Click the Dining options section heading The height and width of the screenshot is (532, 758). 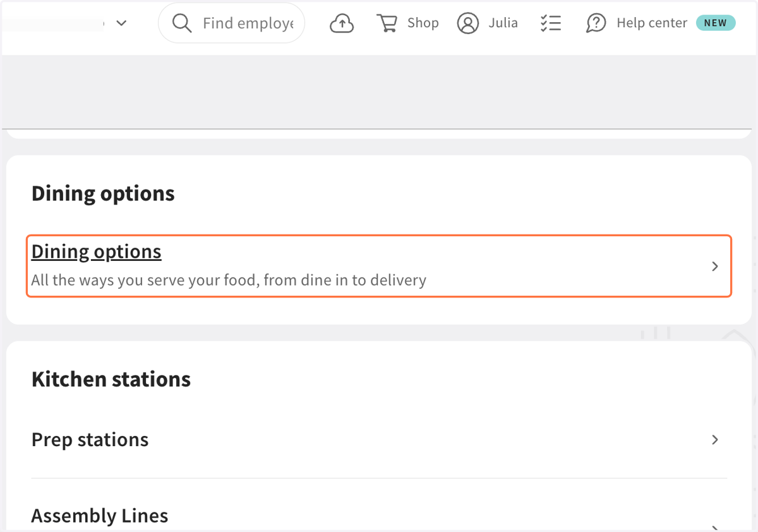click(x=103, y=193)
